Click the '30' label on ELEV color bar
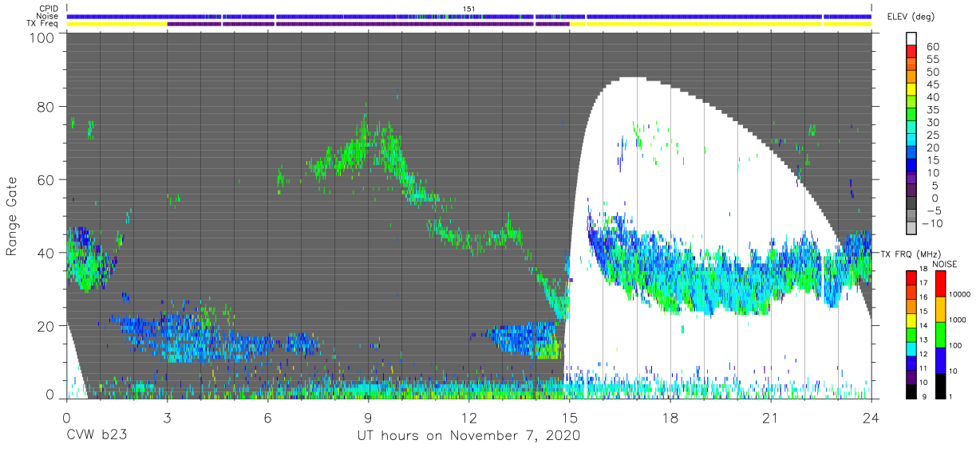The height and width of the screenshot is (452, 980). pyautogui.click(x=934, y=122)
